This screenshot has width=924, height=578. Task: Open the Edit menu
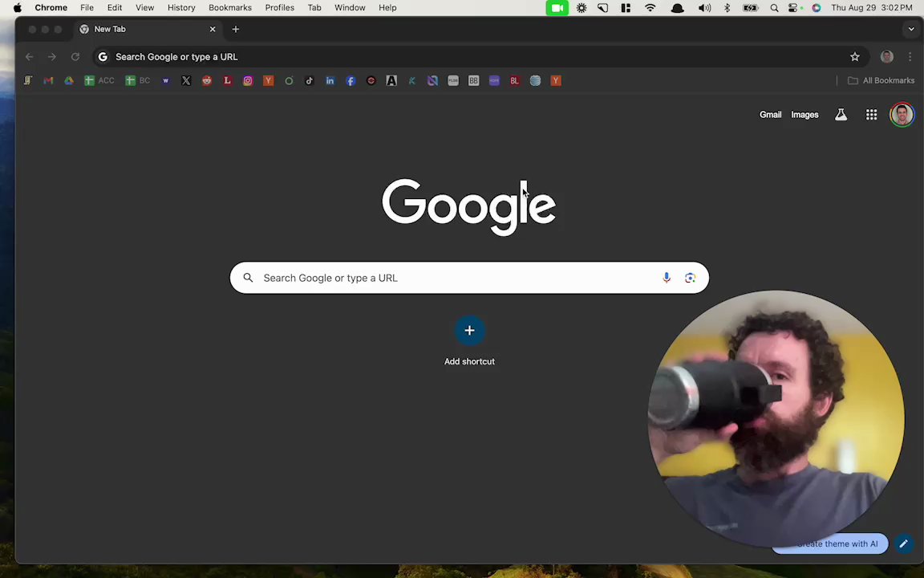tap(115, 8)
